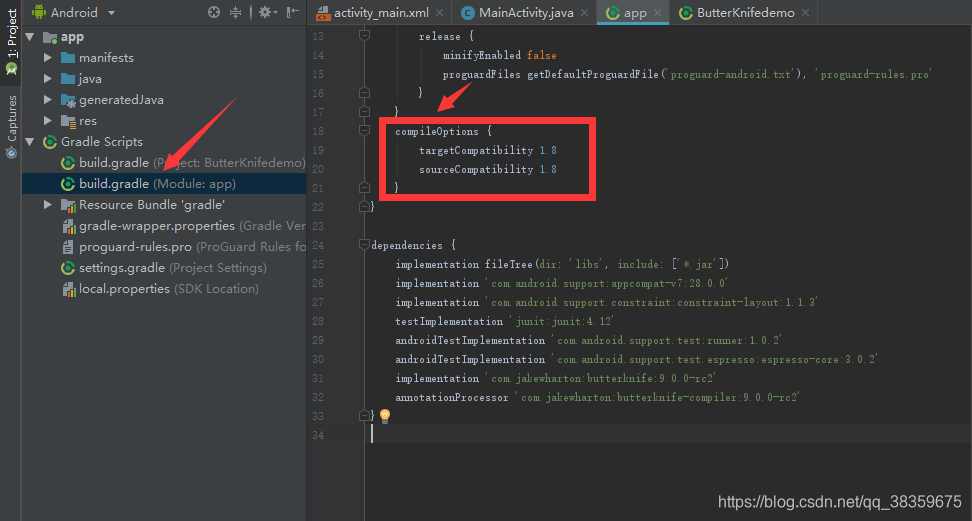Screen dimensions: 972x521
Task: Collapse the dependencies fold marker
Action: coord(364,244)
